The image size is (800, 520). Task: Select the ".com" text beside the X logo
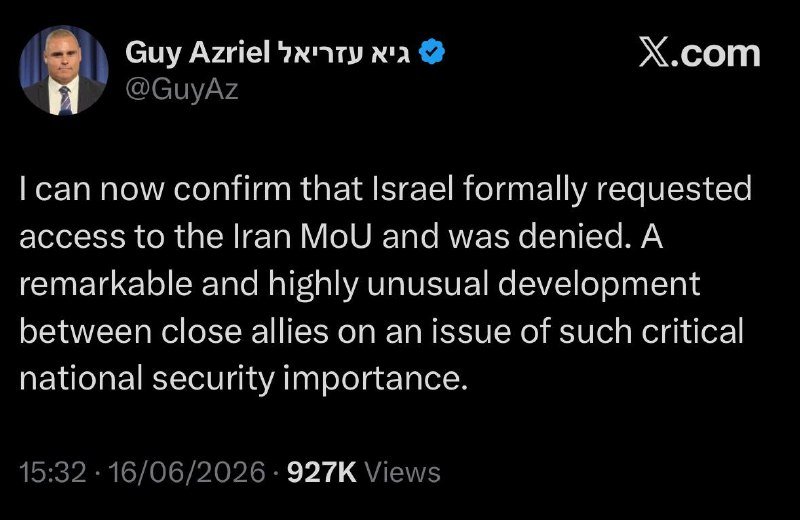pyautogui.click(x=716, y=54)
